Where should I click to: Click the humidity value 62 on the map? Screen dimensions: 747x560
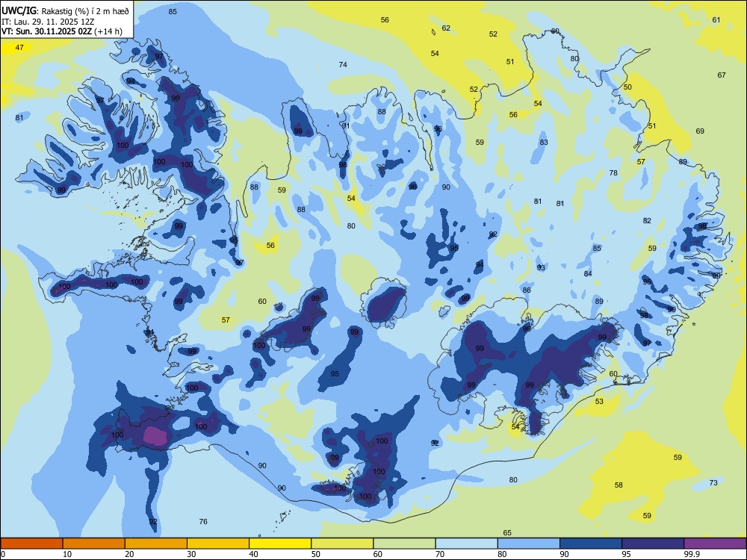tap(446, 28)
